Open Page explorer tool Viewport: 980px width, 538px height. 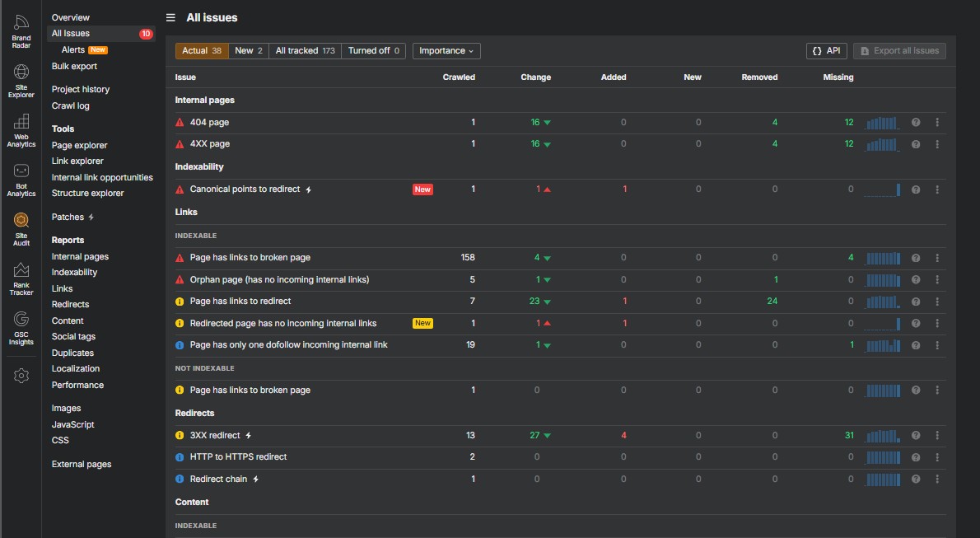pos(79,145)
